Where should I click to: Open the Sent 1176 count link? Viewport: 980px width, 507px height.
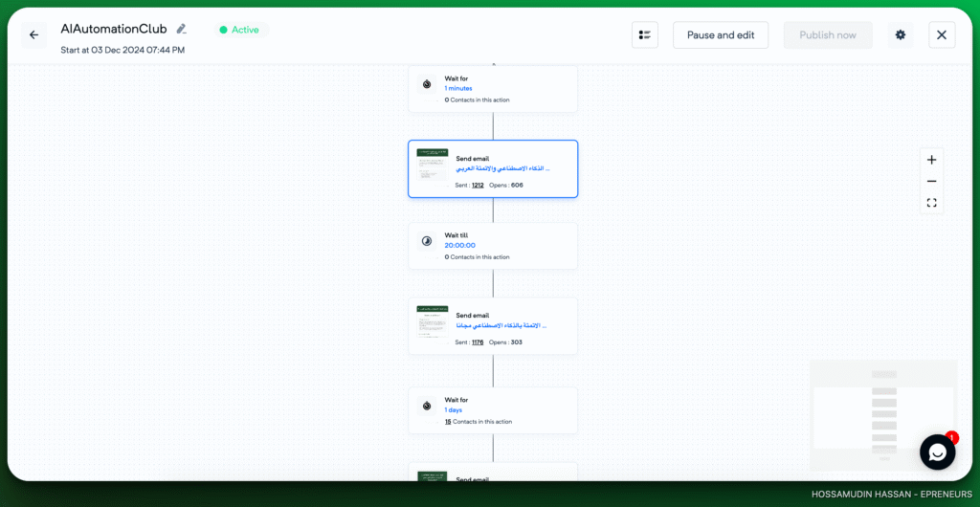[x=478, y=342]
